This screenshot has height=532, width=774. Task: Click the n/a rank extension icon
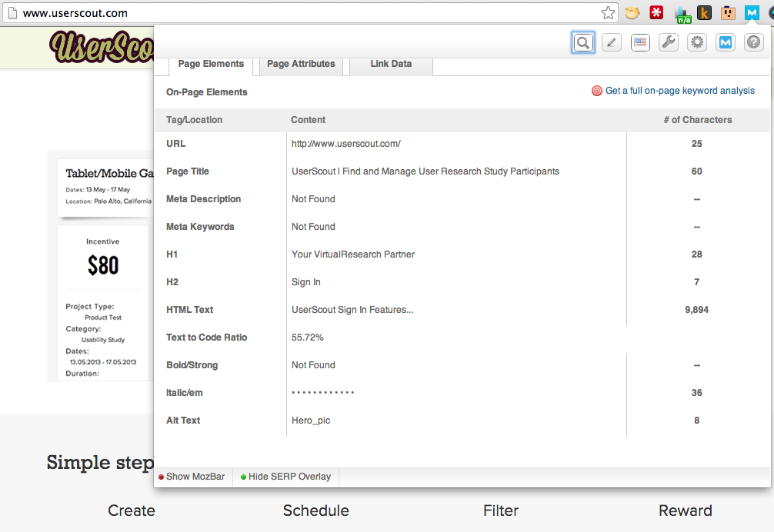(x=682, y=15)
